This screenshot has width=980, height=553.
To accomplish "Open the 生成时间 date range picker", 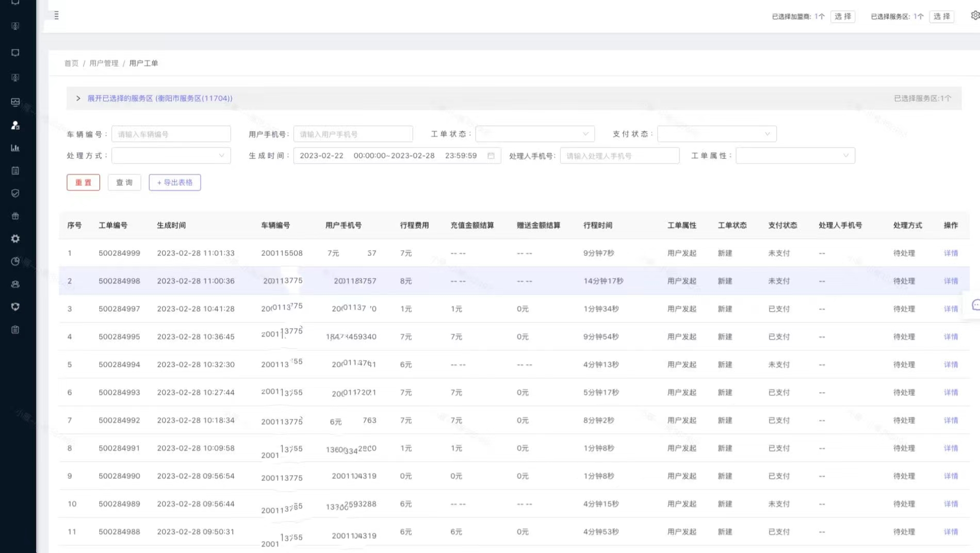I will (x=397, y=156).
